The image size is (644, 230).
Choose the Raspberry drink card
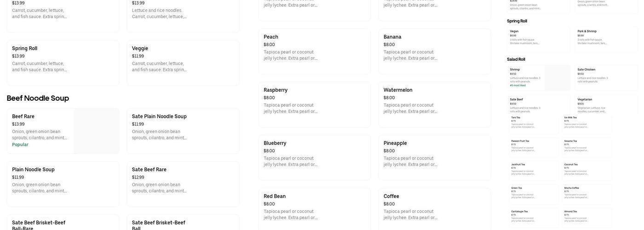click(x=314, y=104)
